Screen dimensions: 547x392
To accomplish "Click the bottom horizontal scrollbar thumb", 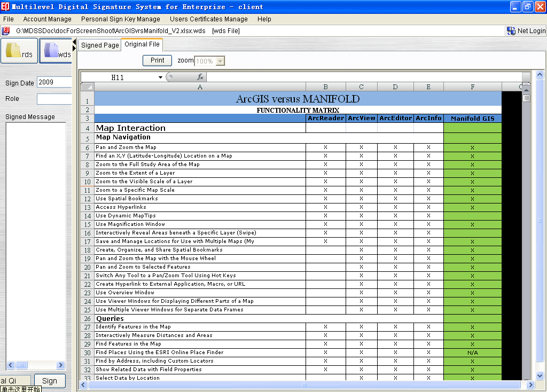I will (x=304, y=385).
